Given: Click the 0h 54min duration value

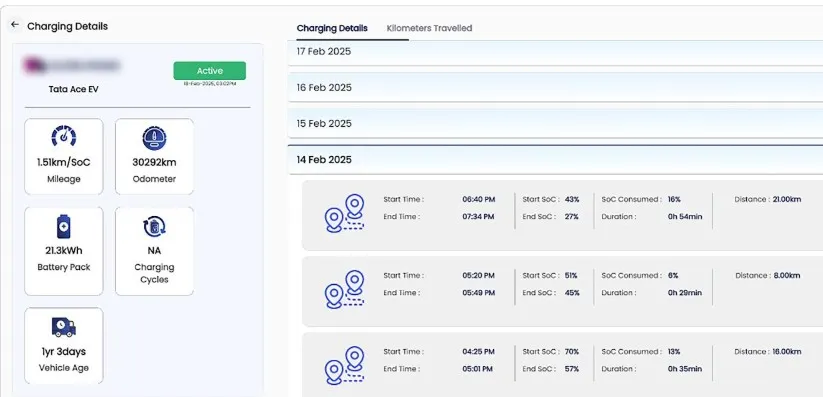Looking at the screenshot, I should click(685, 216).
